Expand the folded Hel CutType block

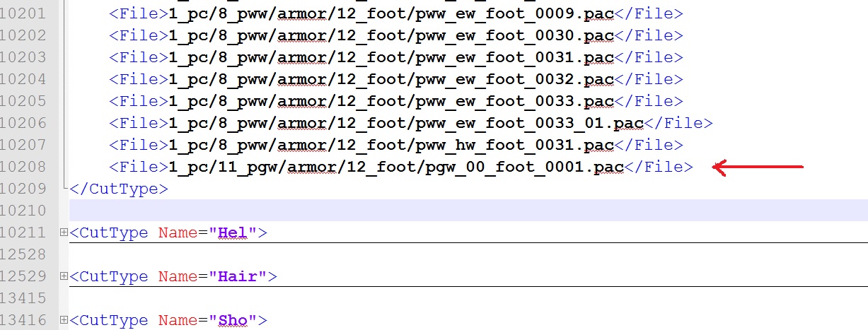(64, 232)
